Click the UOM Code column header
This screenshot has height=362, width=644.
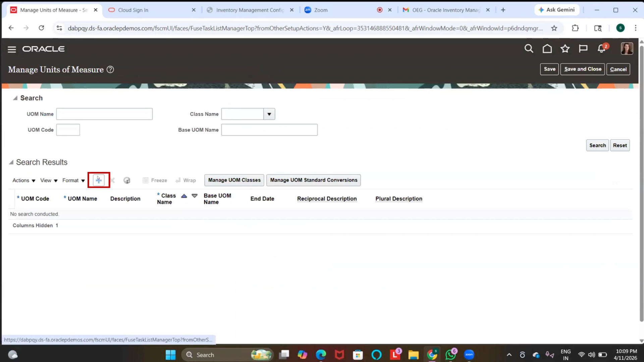[35, 199]
